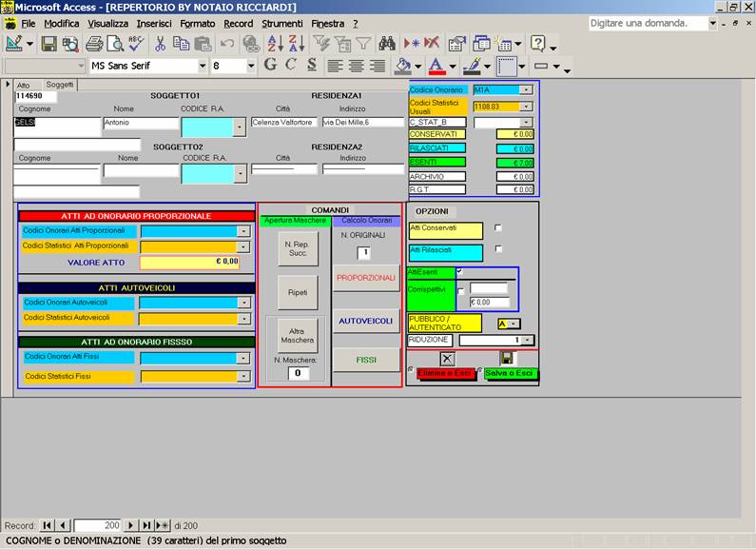Click the Salva e Esci button

pyautogui.click(x=509, y=373)
